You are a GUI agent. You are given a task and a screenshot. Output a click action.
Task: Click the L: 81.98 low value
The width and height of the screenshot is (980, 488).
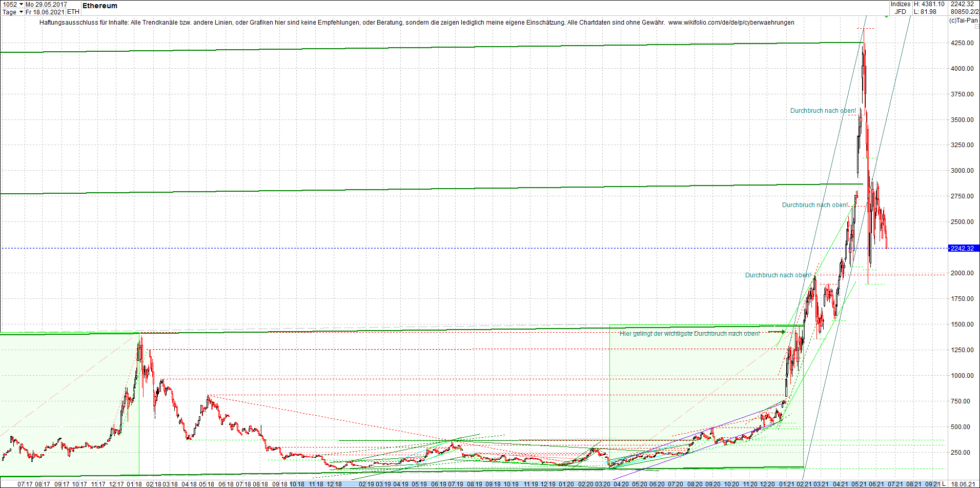coord(925,12)
